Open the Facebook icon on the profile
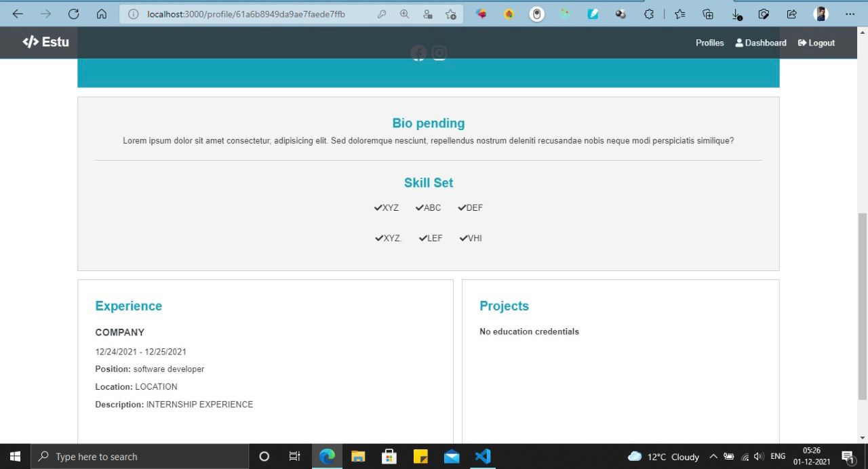 pos(418,53)
